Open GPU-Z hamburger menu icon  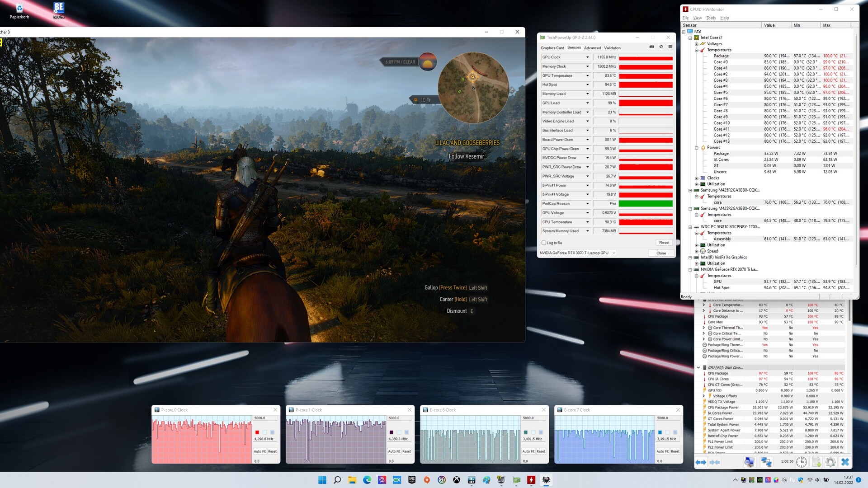coord(670,47)
